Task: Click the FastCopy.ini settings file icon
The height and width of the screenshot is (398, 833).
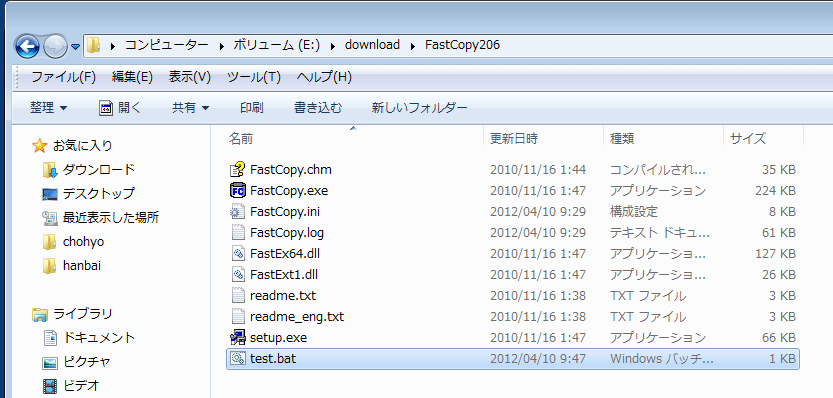Action: (237, 211)
